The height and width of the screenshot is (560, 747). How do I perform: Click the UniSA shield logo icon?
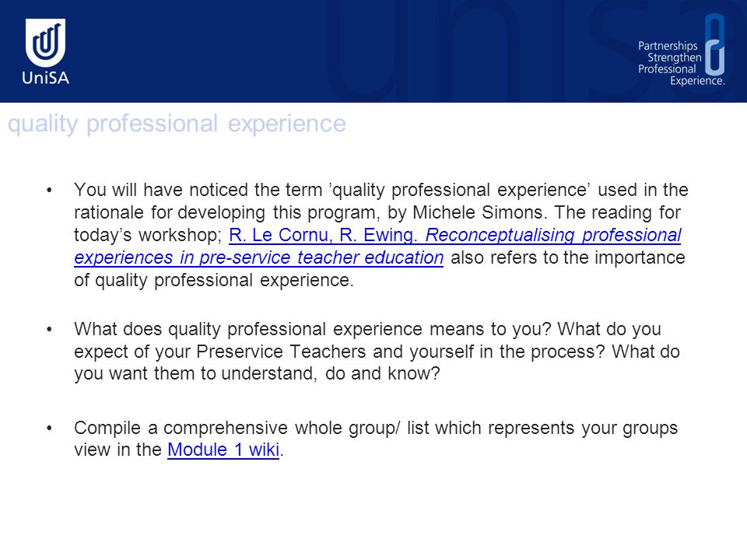(45, 42)
